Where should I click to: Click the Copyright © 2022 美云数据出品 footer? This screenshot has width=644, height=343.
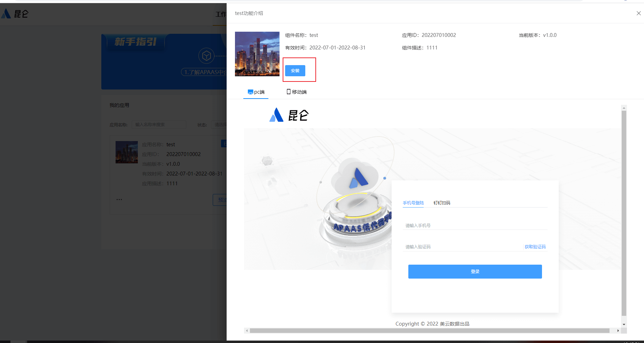(432, 324)
